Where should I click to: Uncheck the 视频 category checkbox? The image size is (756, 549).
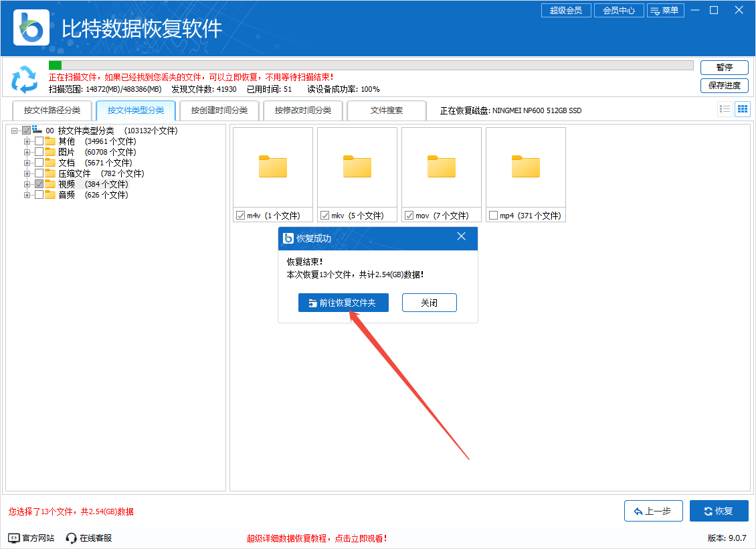39,184
